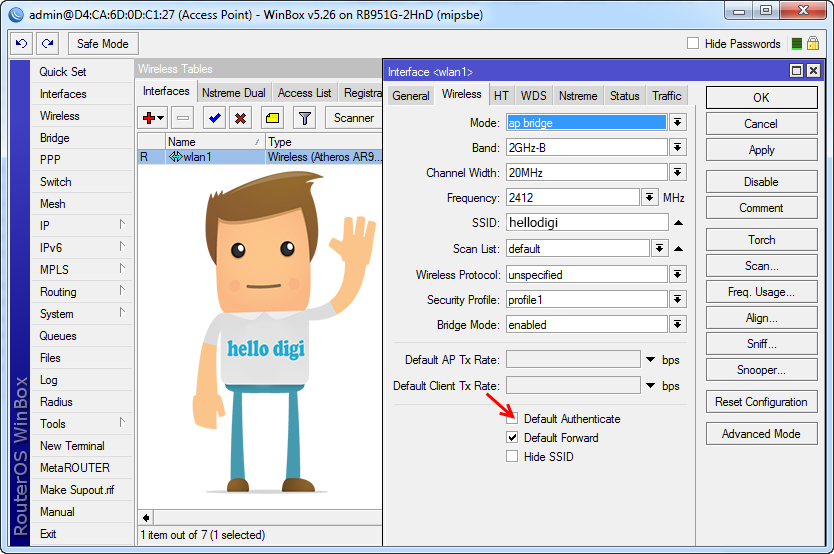Open the Mode dropdown
This screenshot has height=554, width=834.
[678, 123]
